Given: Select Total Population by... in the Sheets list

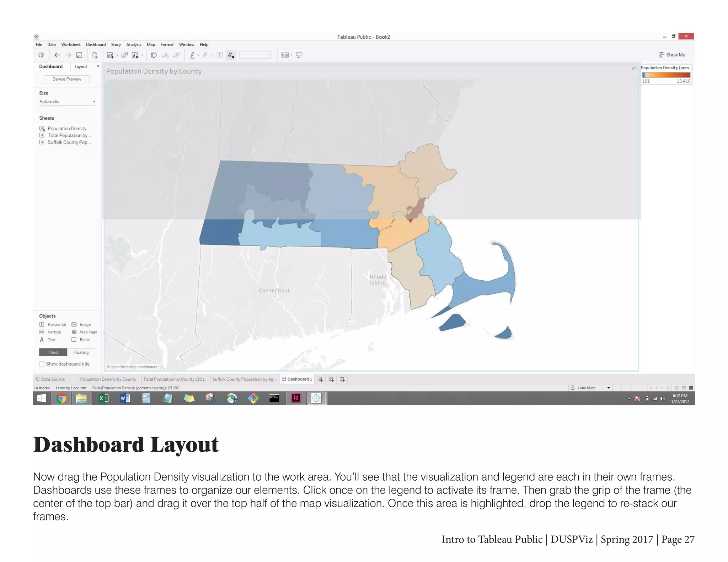Looking at the screenshot, I should pos(66,136).
